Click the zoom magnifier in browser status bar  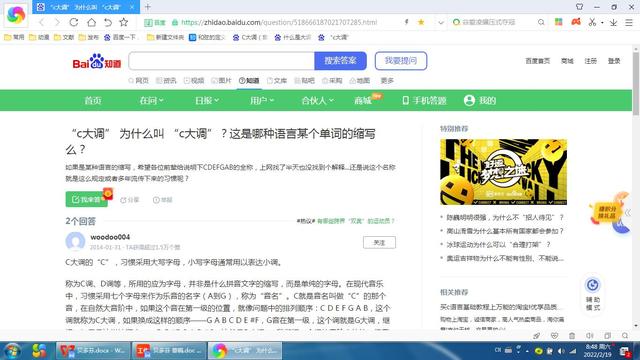[625, 336]
